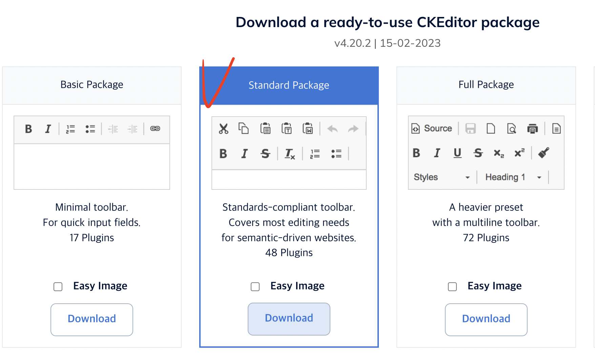Viewport: 595px width, 364px height.
Task: Click Cut scissors icon in Standard Package preview
Action: point(224,129)
